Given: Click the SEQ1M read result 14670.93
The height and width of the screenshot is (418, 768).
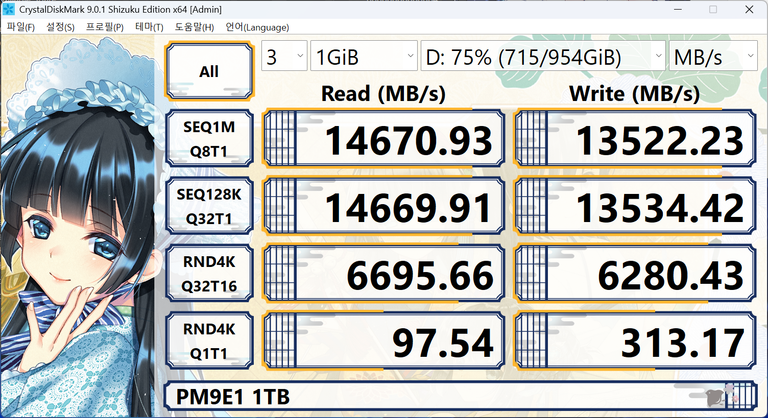Looking at the screenshot, I should pyautogui.click(x=384, y=139).
